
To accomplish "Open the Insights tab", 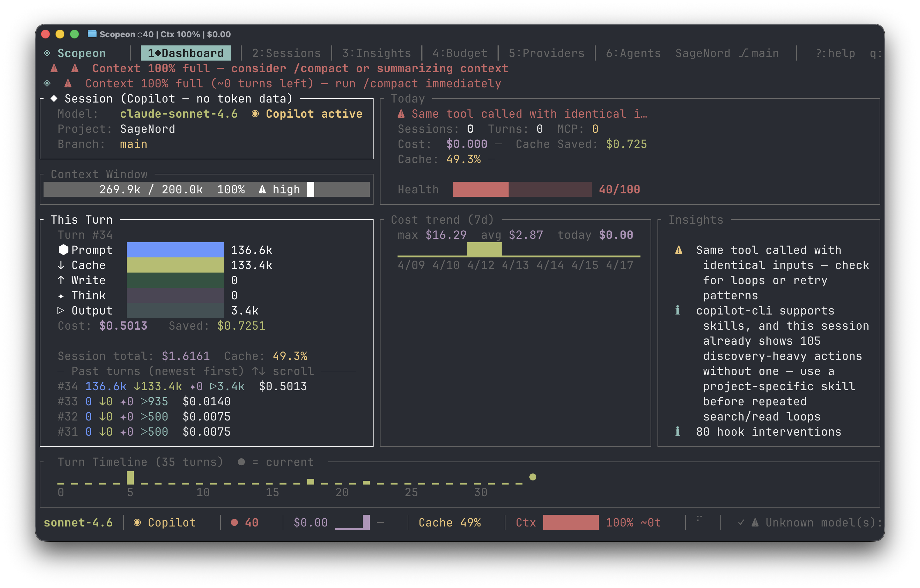I will (x=376, y=53).
